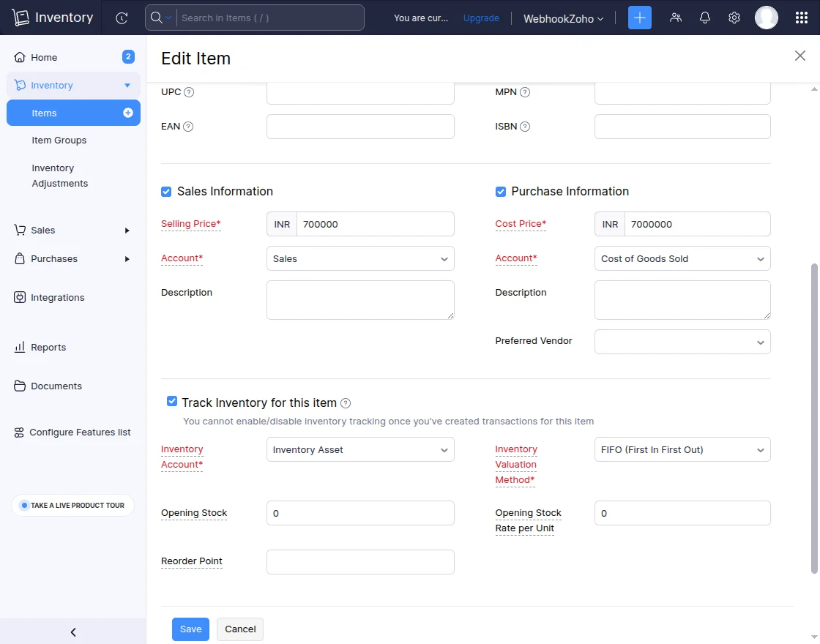Image resolution: width=820 pixels, height=644 pixels.
Task: Switch to Item Groups in the sidebar
Action: (59, 140)
